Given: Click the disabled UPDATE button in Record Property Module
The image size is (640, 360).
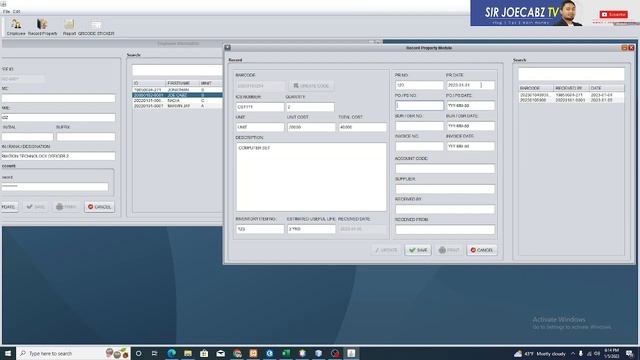Looking at the screenshot, I should pyautogui.click(x=386, y=250).
